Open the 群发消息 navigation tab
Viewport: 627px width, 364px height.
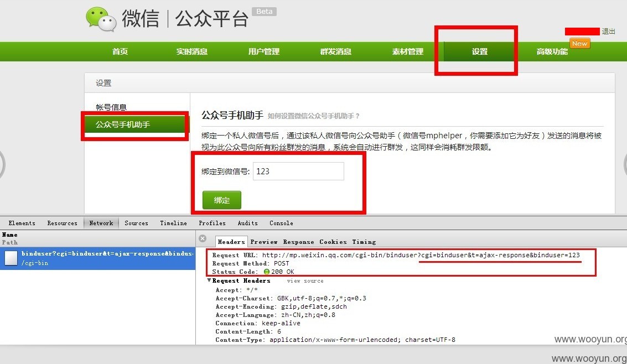pos(336,51)
